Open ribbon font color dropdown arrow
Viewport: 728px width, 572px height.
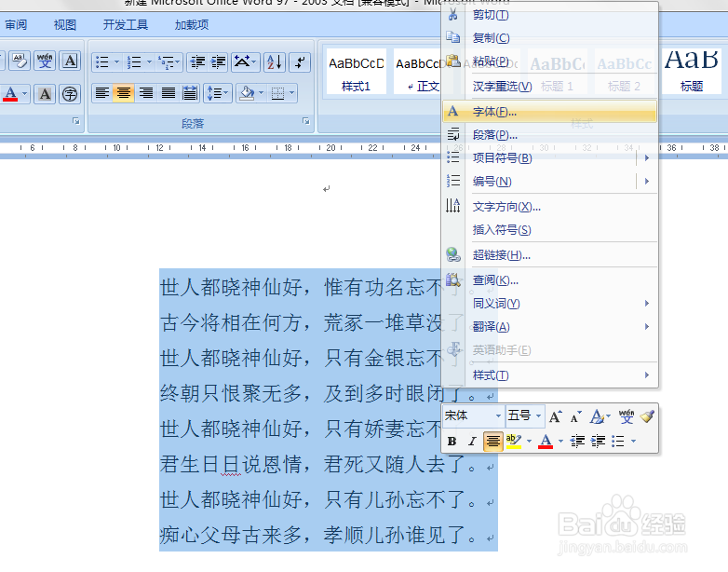click(25, 94)
